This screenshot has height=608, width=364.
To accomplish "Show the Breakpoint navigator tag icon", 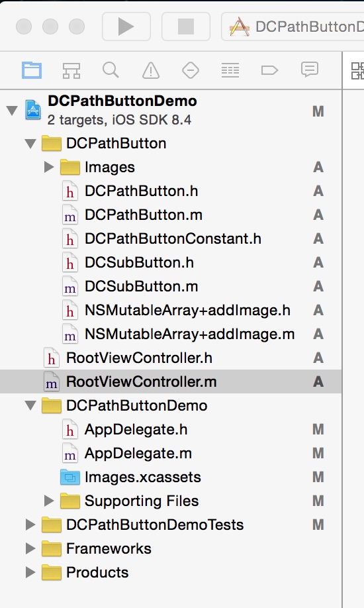I will (x=270, y=70).
